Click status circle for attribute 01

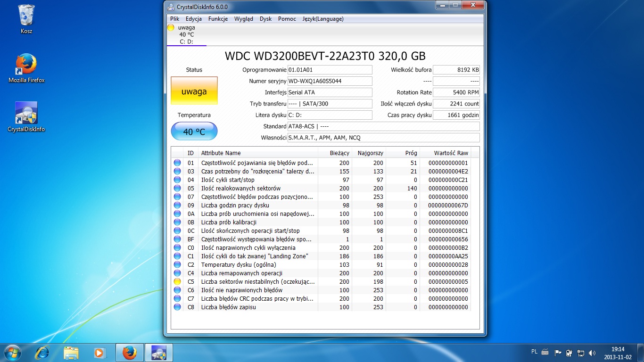pyautogui.click(x=177, y=163)
